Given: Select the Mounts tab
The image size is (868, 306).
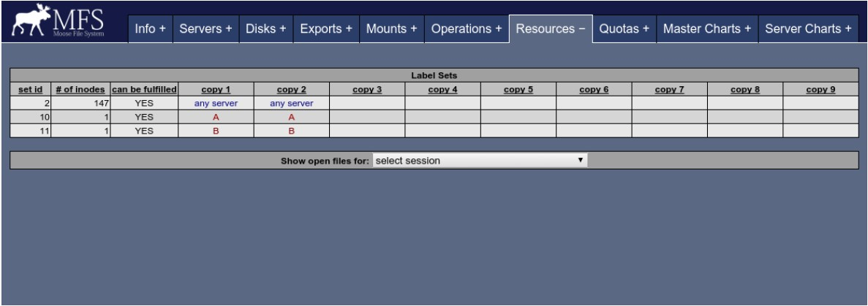Looking at the screenshot, I should 391,28.
